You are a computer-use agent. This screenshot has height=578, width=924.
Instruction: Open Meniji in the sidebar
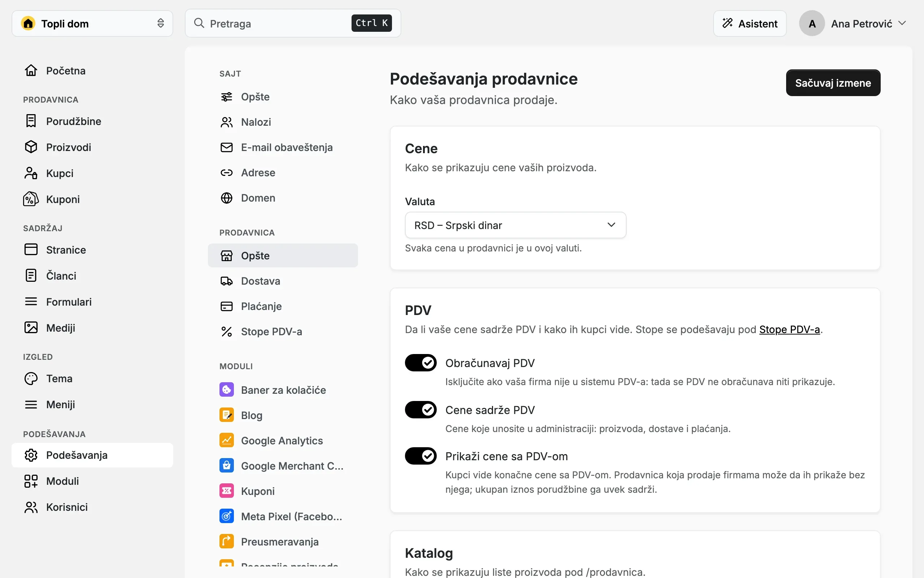pos(92,404)
